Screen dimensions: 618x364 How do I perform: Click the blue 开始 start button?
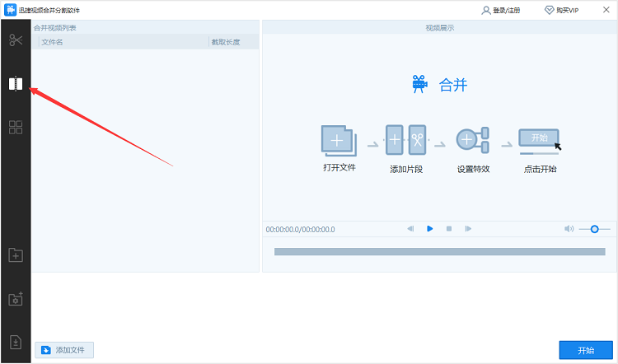click(x=586, y=350)
